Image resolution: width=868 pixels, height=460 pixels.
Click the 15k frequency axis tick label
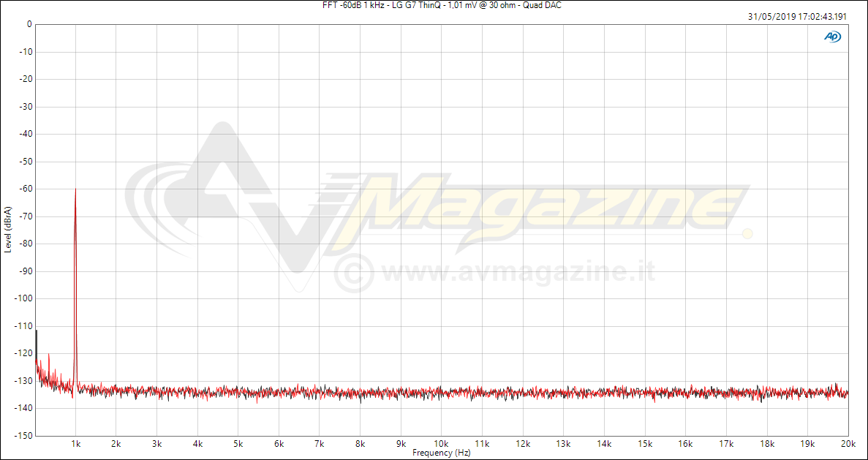coord(645,444)
